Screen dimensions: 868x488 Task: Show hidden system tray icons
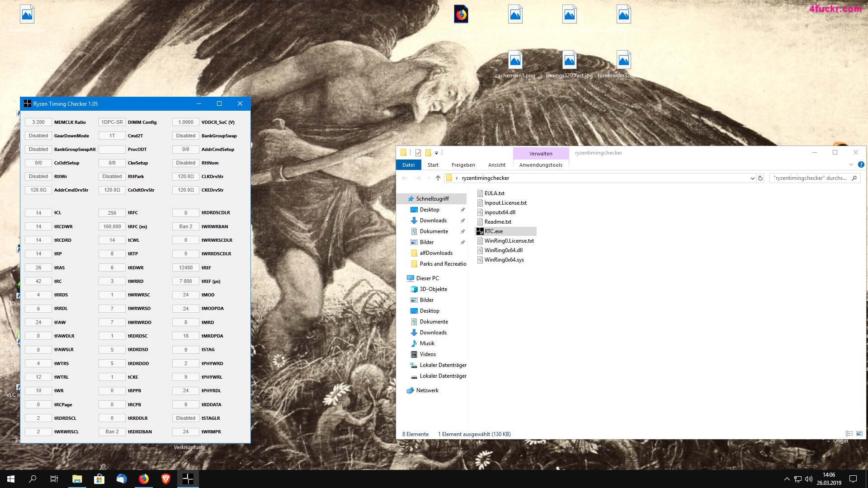point(787,479)
